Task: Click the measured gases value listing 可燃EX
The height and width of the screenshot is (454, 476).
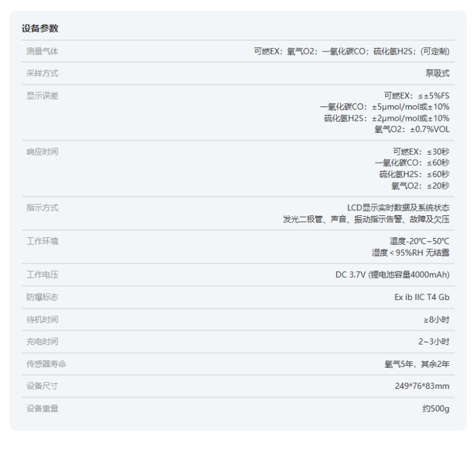Action: [351, 51]
